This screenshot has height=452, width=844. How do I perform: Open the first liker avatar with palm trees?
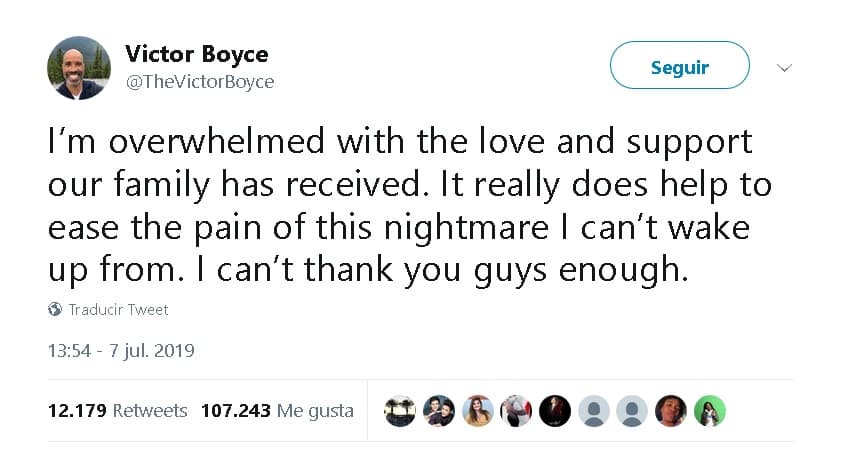(x=400, y=410)
